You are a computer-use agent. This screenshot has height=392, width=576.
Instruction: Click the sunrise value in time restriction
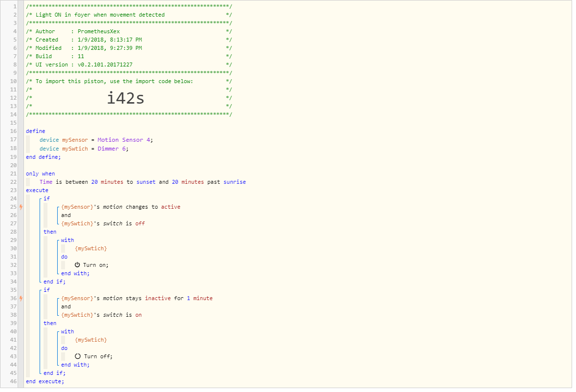[x=235, y=182]
